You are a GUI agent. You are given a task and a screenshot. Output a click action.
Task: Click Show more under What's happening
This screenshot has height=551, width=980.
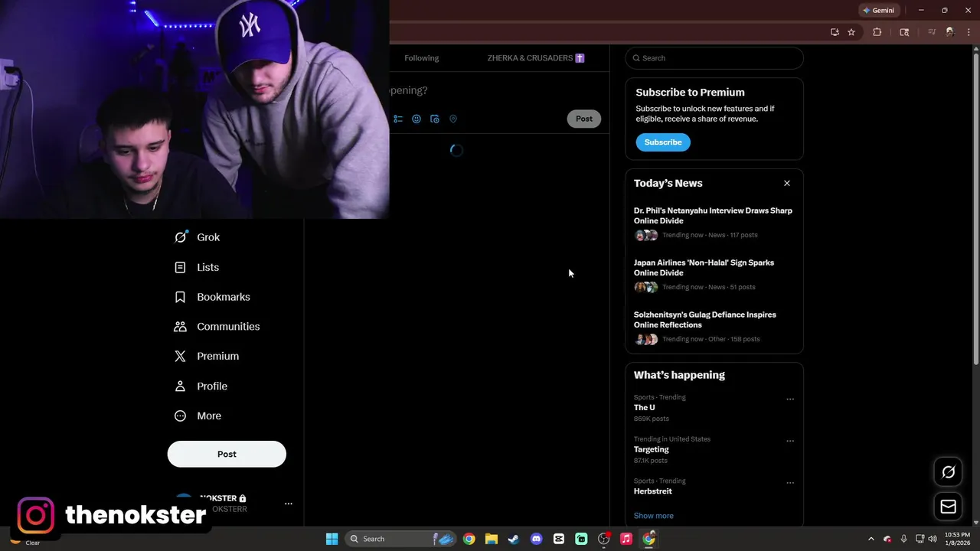(654, 516)
